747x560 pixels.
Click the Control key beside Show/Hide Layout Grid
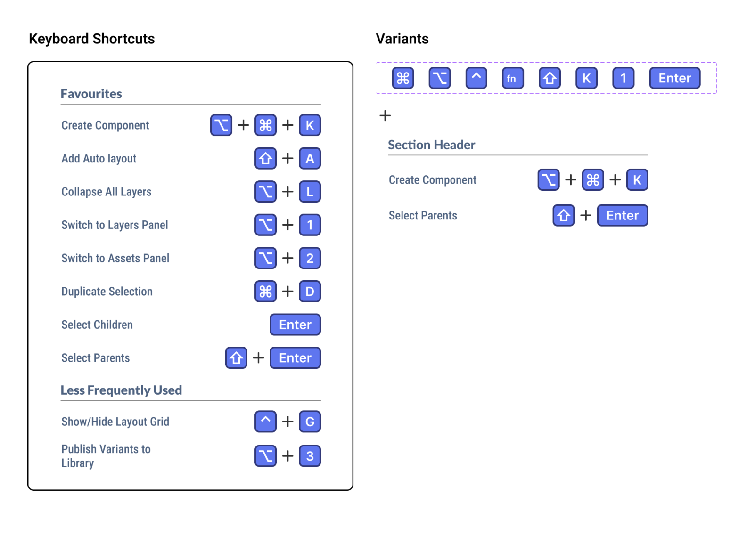point(265,422)
